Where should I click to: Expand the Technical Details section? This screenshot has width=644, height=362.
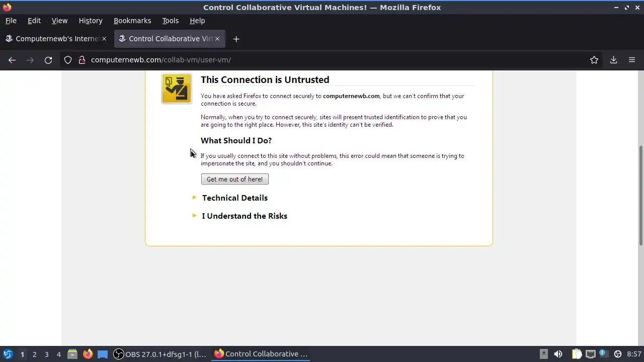(x=235, y=198)
